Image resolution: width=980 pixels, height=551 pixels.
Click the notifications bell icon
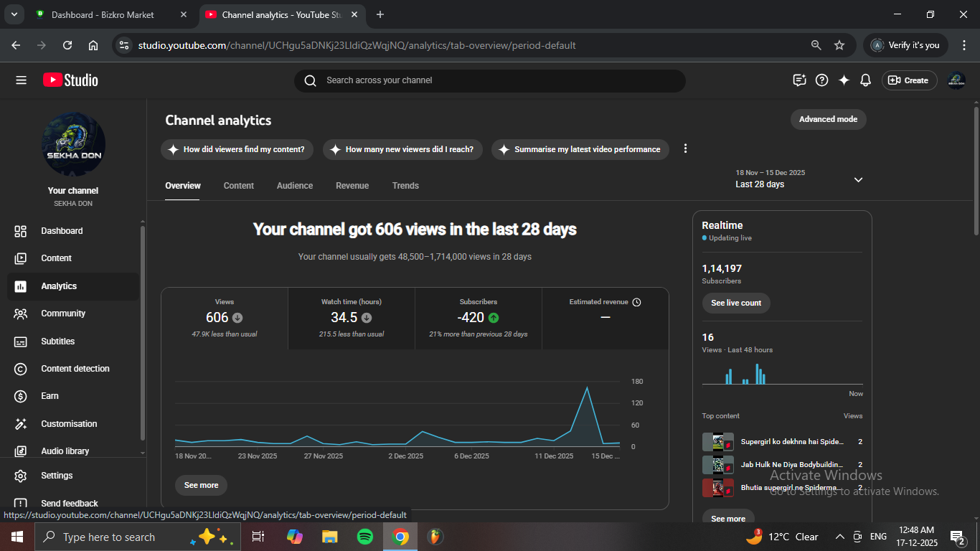coord(865,80)
